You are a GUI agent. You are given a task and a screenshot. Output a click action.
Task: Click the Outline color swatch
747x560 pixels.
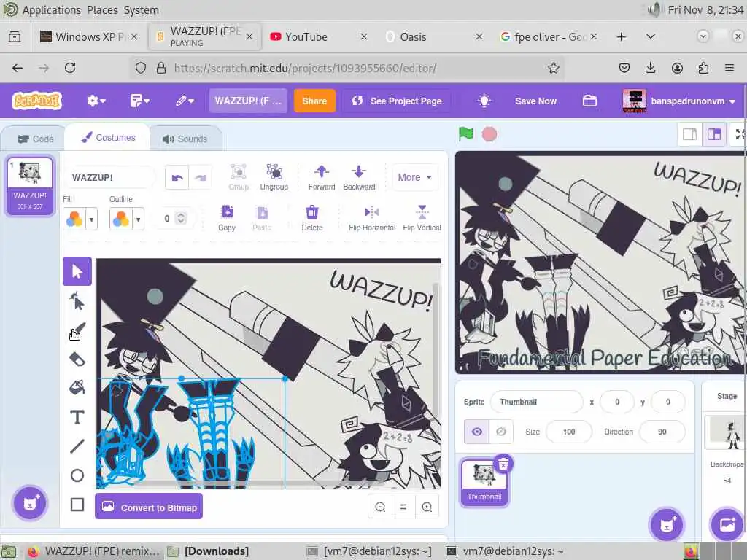[x=121, y=219]
